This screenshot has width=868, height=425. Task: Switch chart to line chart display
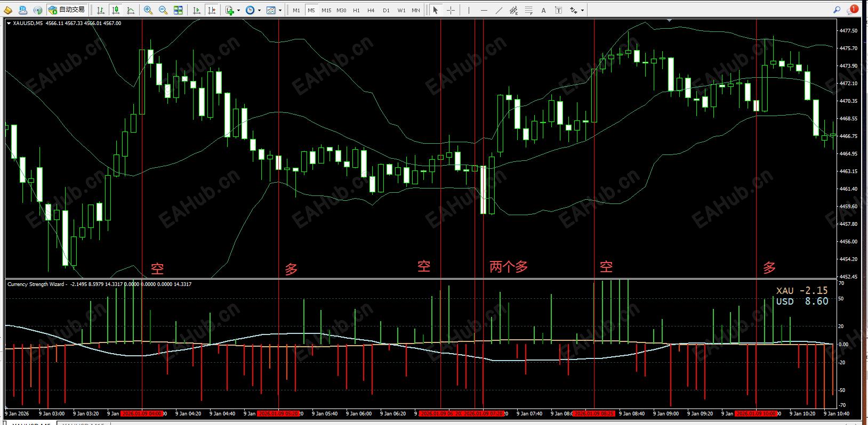pos(131,10)
